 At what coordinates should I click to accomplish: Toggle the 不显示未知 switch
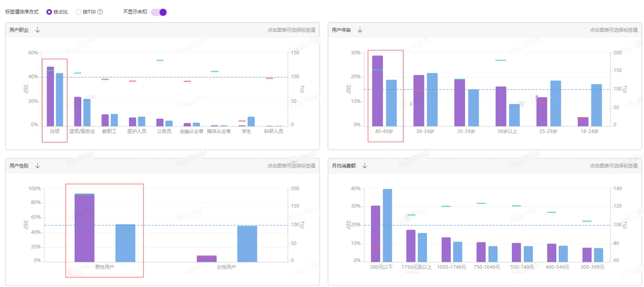click(159, 12)
